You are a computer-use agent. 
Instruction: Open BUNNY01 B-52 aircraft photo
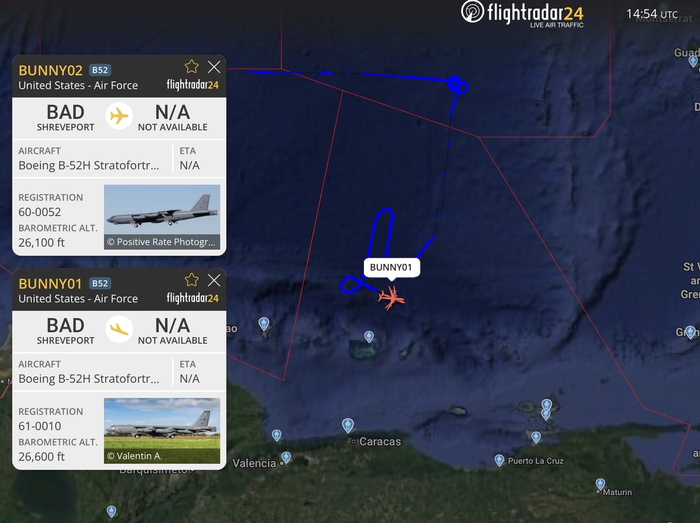pos(162,430)
